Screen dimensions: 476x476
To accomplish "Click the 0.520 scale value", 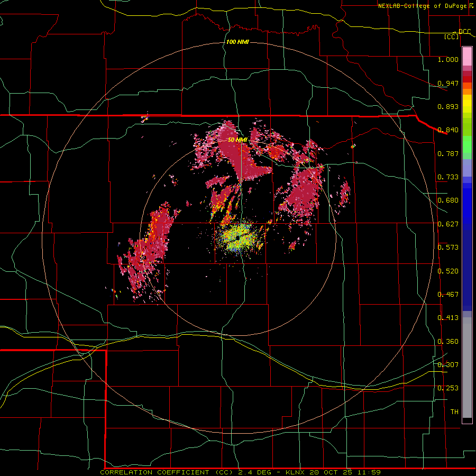I will [448, 271].
